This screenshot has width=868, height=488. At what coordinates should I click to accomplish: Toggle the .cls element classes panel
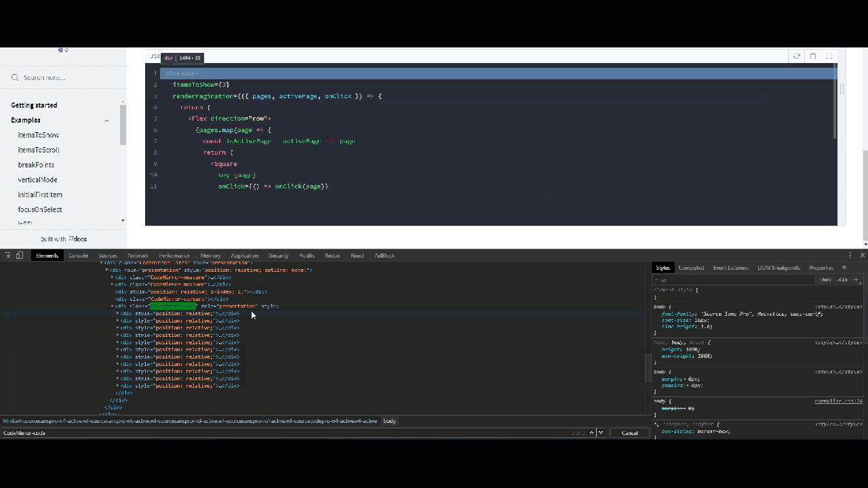coord(842,279)
